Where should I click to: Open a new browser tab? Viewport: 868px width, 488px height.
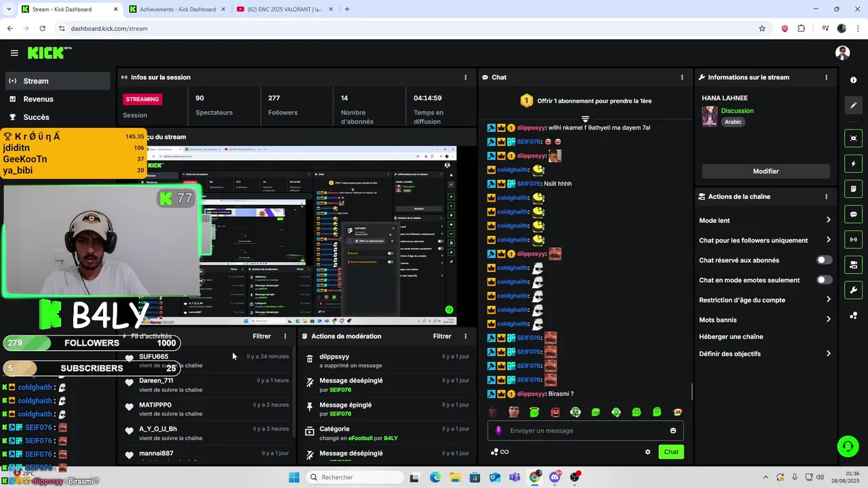pos(347,9)
